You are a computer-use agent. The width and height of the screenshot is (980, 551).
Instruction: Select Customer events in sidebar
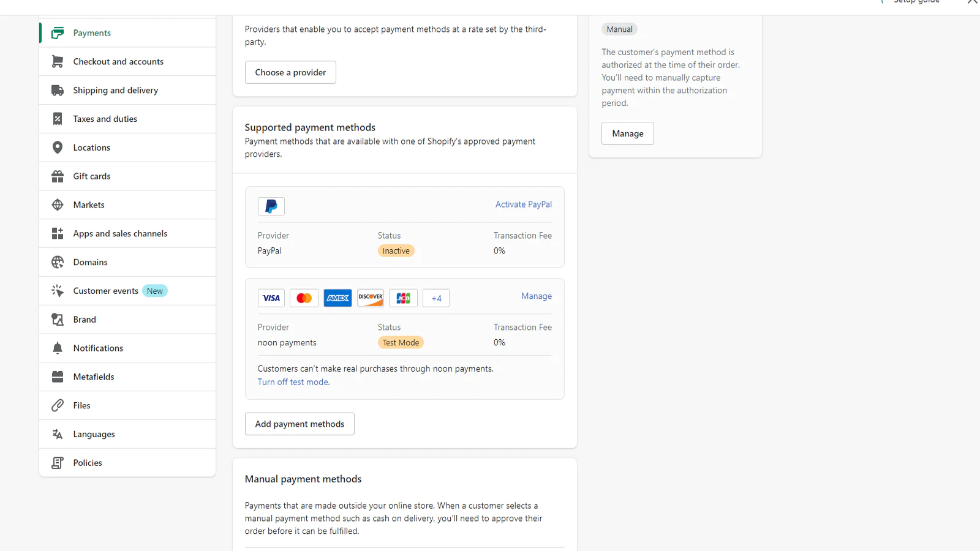(105, 291)
